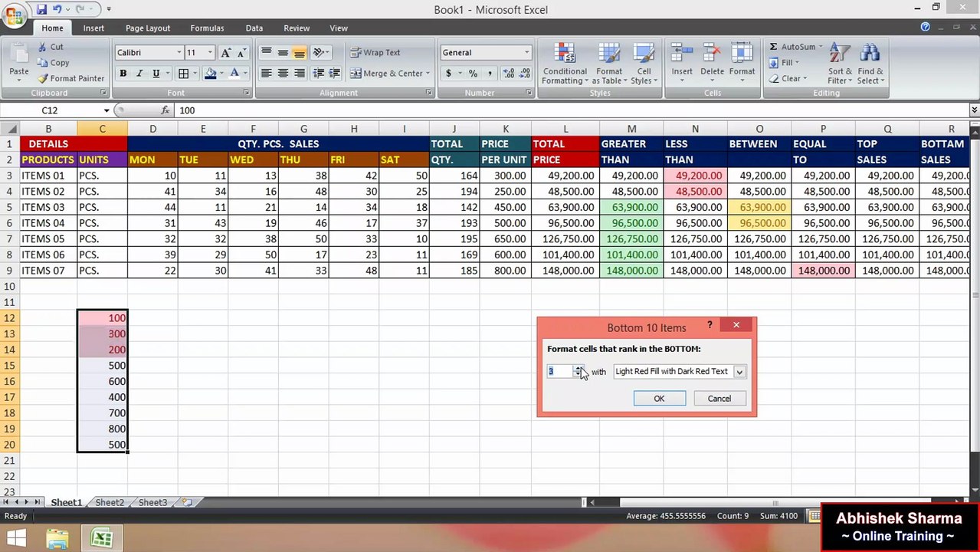This screenshot has height=552, width=980.
Task: Click the Excel Help icon
Action: click(926, 27)
